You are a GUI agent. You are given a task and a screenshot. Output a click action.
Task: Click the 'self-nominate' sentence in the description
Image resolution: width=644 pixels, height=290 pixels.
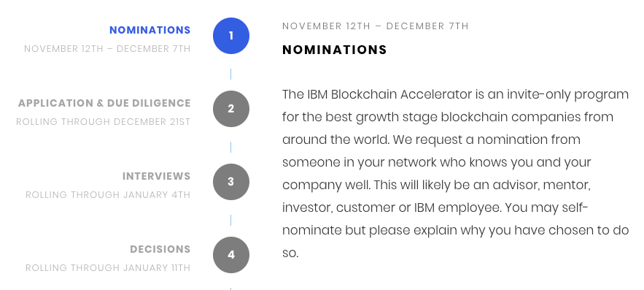pos(456,230)
